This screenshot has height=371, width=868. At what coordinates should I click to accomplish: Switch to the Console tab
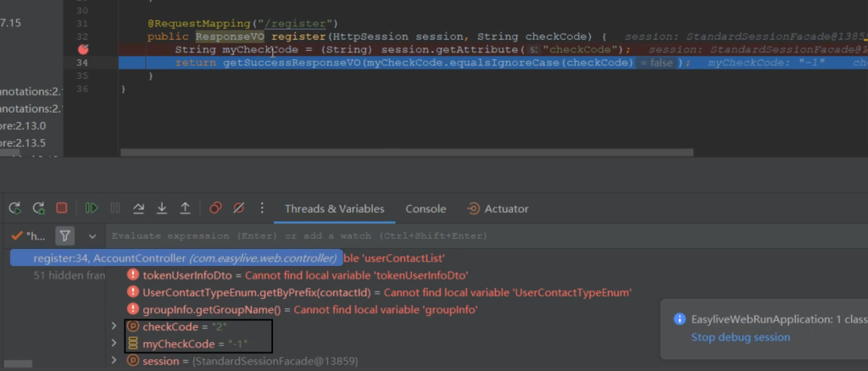(x=426, y=208)
